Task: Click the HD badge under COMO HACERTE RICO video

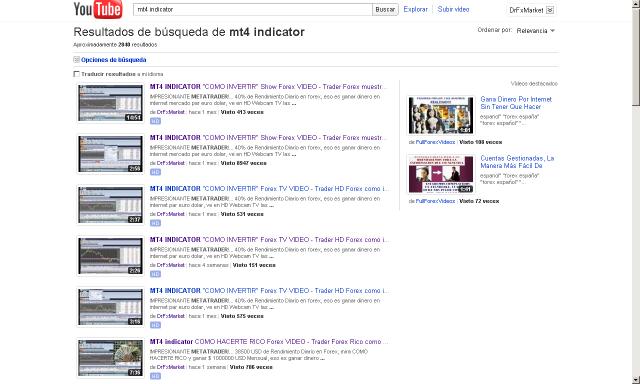Action: pos(155,376)
